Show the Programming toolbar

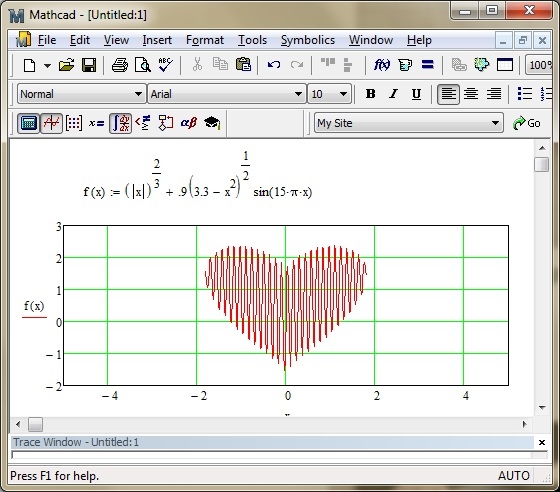click(x=165, y=123)
